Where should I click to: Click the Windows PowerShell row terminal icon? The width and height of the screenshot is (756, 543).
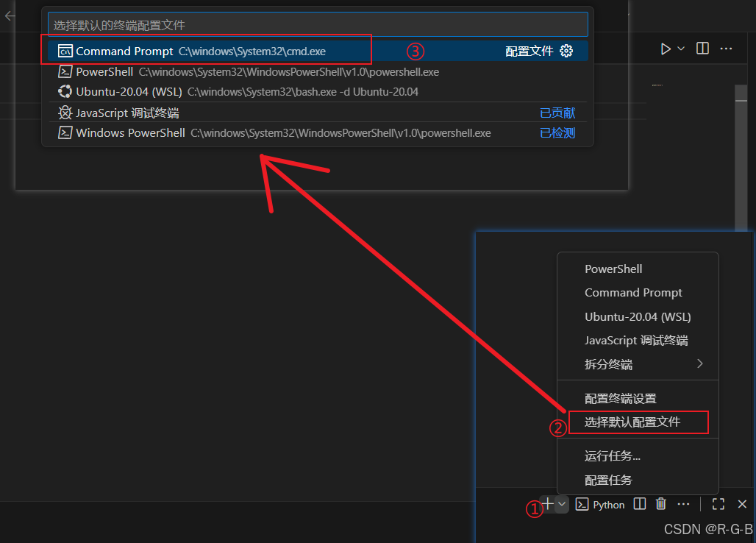click(65, 132)
